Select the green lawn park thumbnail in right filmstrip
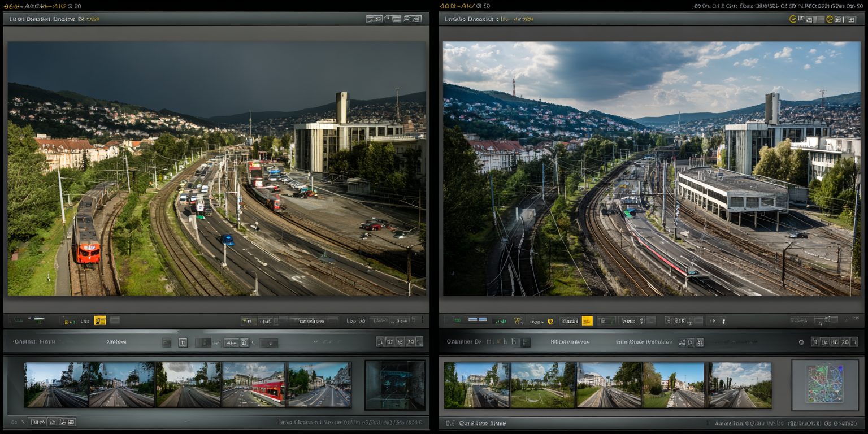Viewport: 868px width, 434px height. [x=542, y=385]
